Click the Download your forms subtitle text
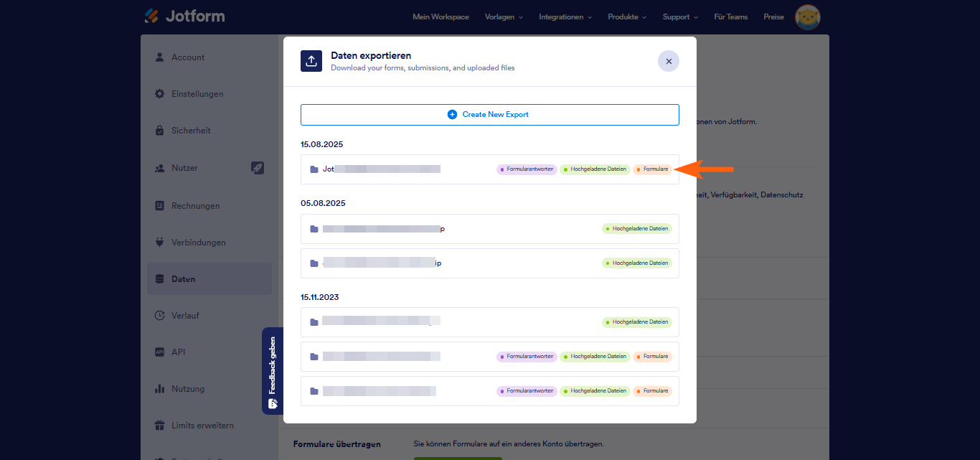The image size is (980, 460). tap(423, 68)
